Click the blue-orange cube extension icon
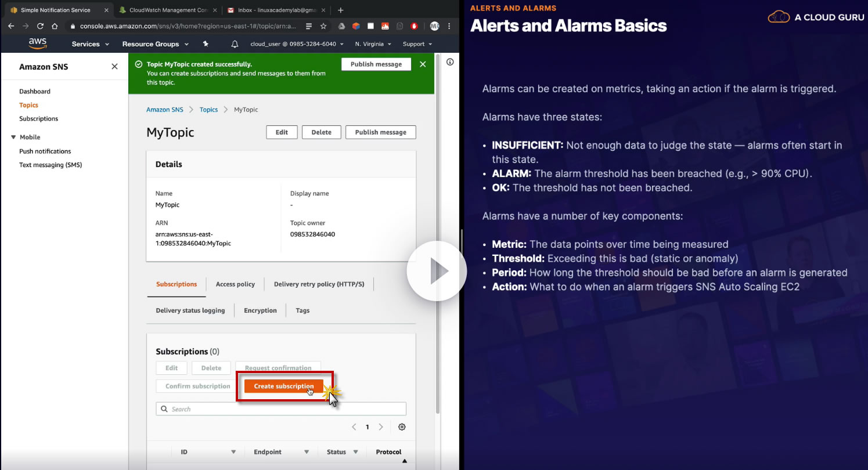The image size is (868, 470). (356, 26)
